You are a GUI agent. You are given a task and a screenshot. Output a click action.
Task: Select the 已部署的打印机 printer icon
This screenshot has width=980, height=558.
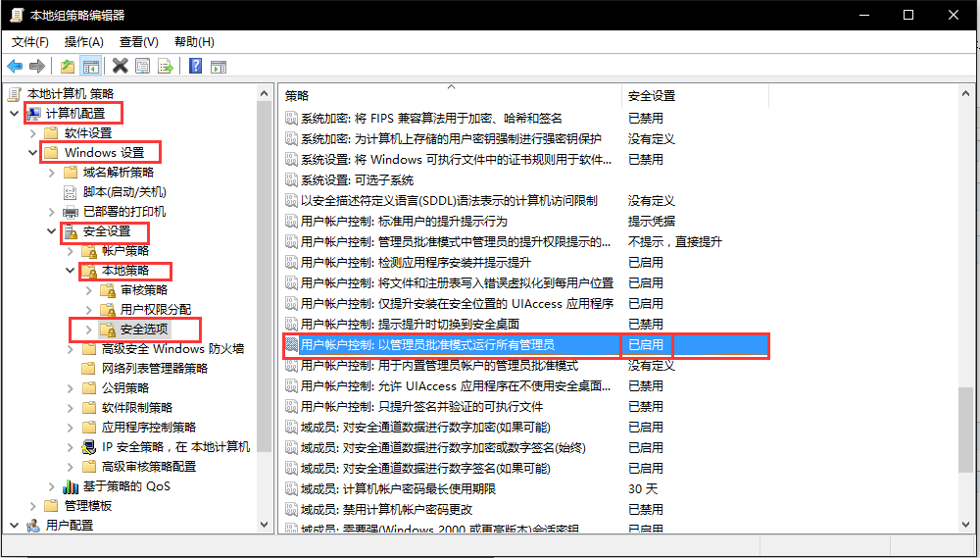click(x=70, y=212)
